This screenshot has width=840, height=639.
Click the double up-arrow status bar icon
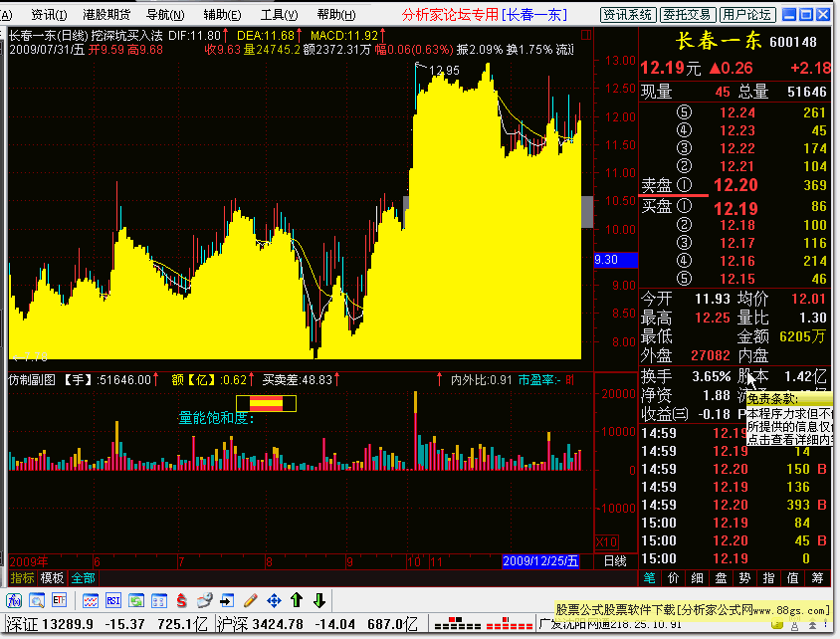click(x=813, y=625)
